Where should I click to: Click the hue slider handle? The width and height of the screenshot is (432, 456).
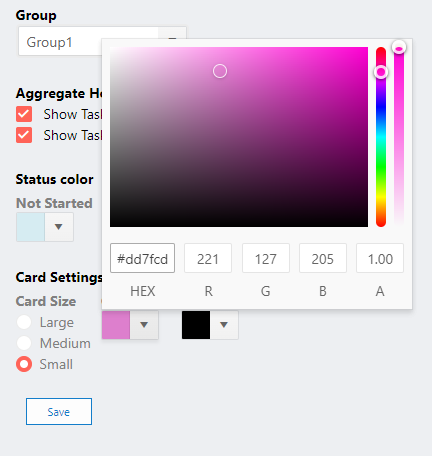(x=381, y=72)
